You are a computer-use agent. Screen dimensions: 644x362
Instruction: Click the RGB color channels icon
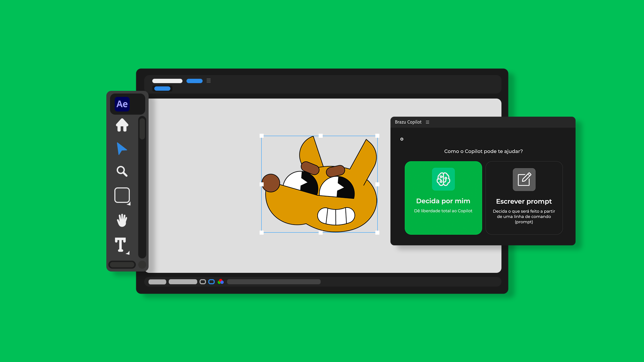221,282
